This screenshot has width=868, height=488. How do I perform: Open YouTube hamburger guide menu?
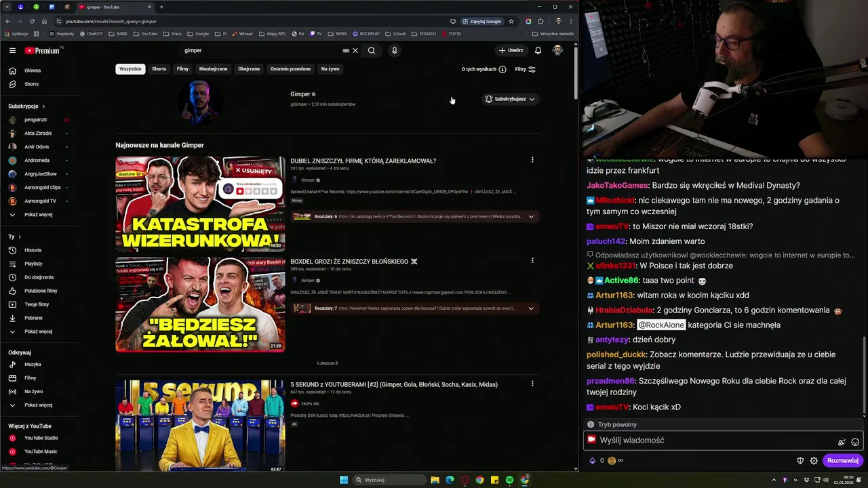(x=12, y=50)
